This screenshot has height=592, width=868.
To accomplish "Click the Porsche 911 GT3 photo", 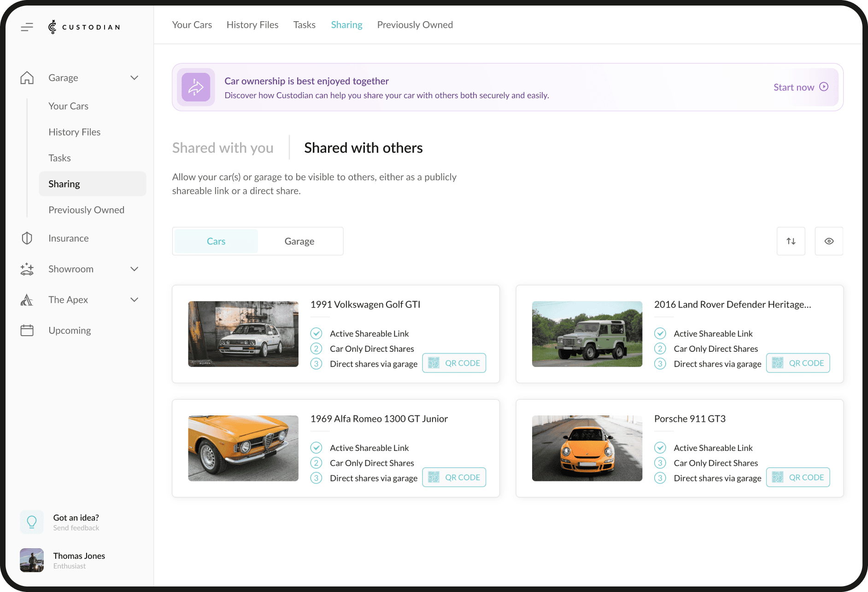I will [587, 448].
